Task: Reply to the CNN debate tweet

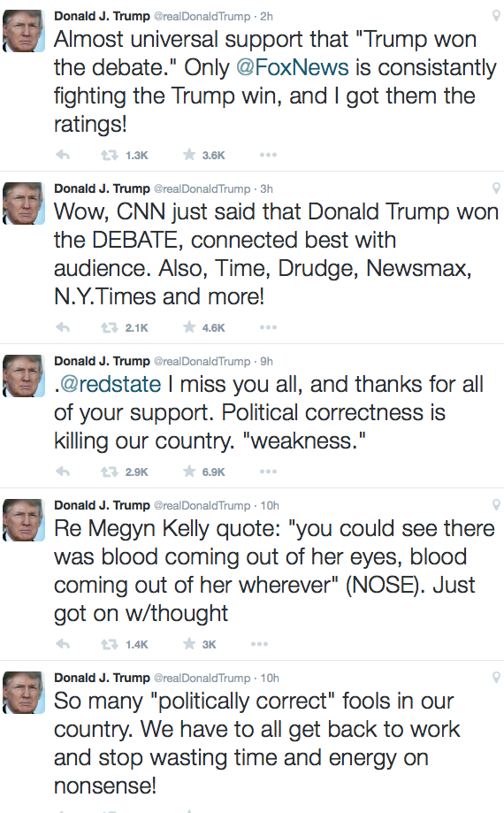Action: pos(63,327)
